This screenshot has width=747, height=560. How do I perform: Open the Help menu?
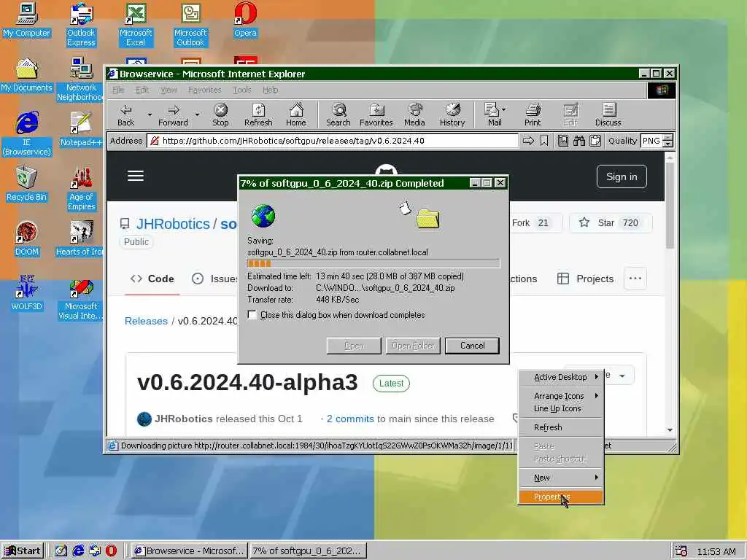click(x=270, y=90)
